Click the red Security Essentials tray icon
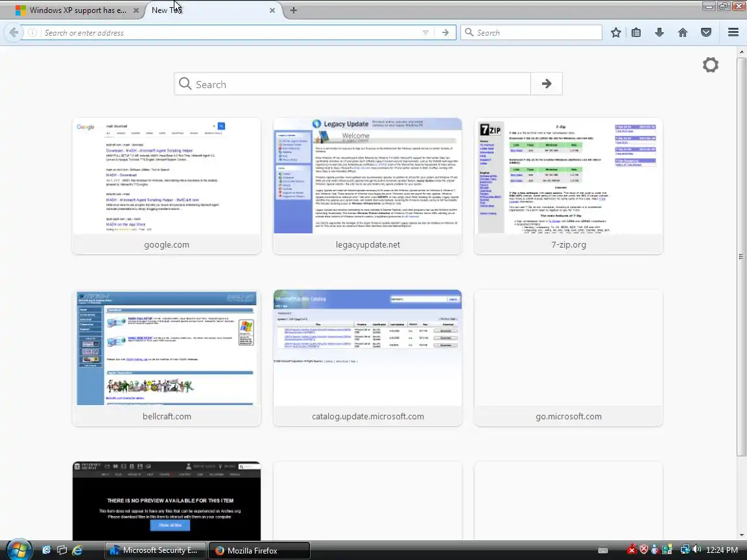747x560 pixels. pos(632,550)
